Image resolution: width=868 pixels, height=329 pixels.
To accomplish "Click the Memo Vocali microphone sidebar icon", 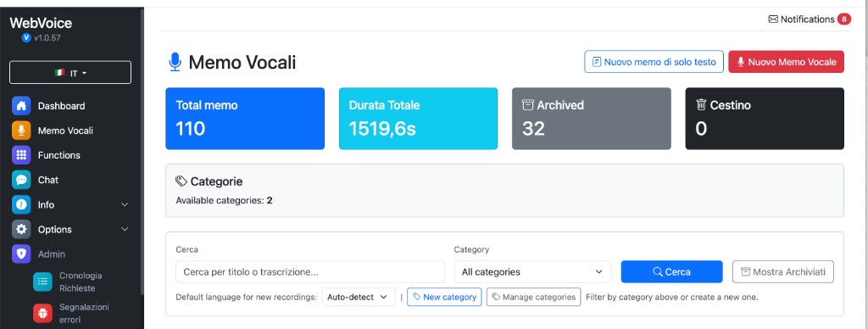I will coord(21,131).
